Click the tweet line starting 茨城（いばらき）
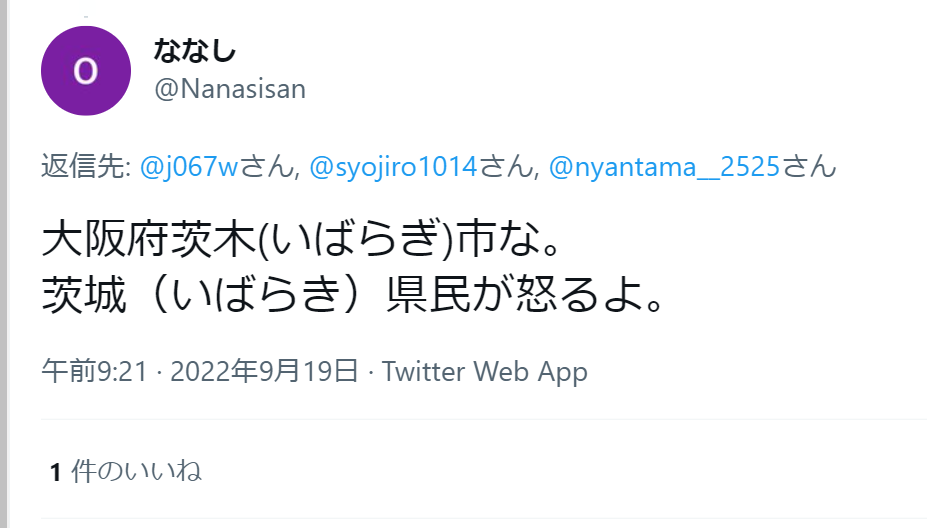 (x=352, y=294)
